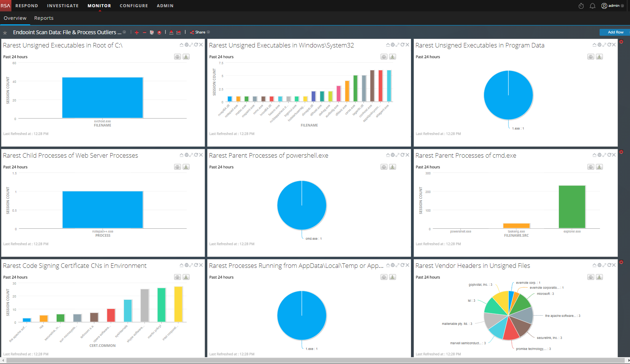Go to the Investigate menu
Screen dimensions: 630x364
(63, 6)
